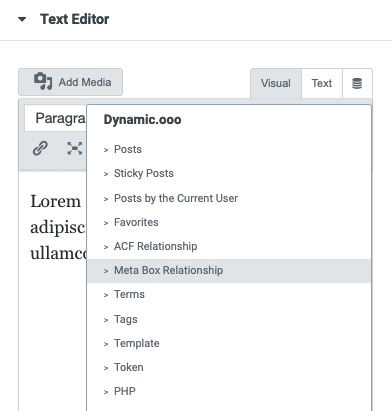Click the insert link chain icon
392x411 pixels.
click(40, 148)
